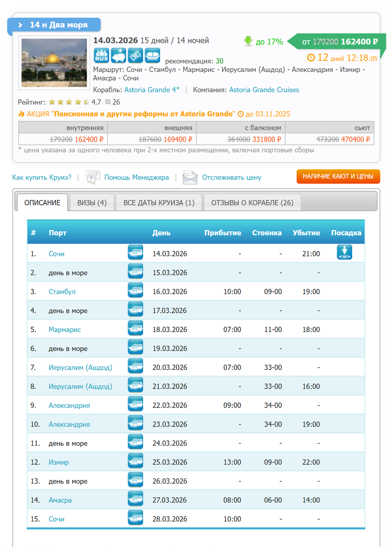Click the boarding download icon for Sochi
Image resolution: width=392 pixels, height=547 pixels.
[x=344, y=252]
